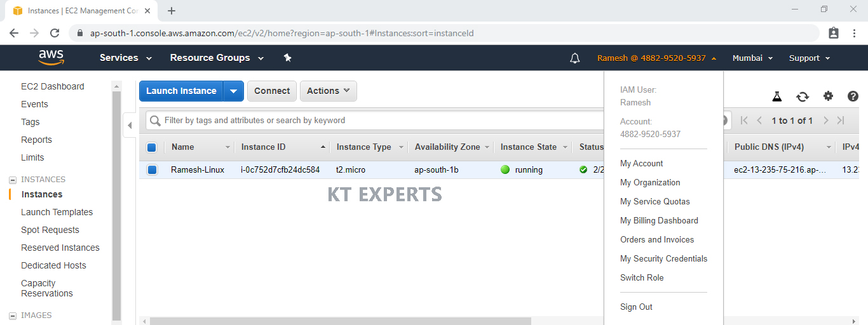Go to previous page of results
Screen dimensions: 868x325
click(759, 121)
